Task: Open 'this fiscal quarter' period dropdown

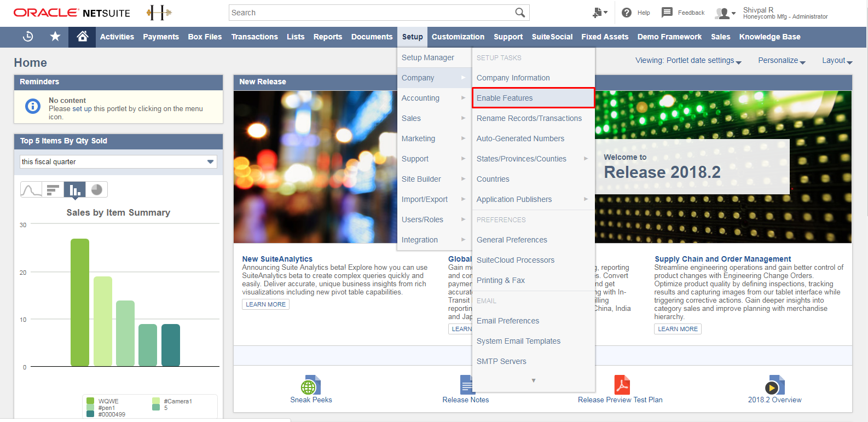Action: (x=118, y=162)
